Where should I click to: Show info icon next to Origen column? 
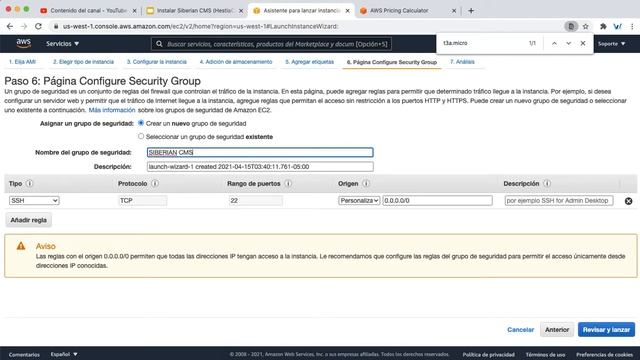pos(366,184)
